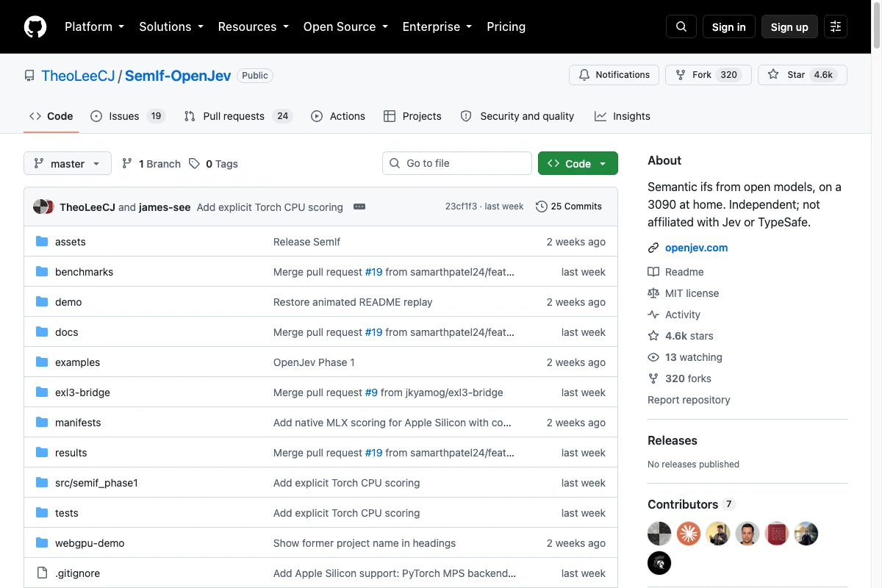The width and height of the screenshot is (882, 588).
Task: Open "OpenJev Phase 1" commit message
Action: [314, 362]
